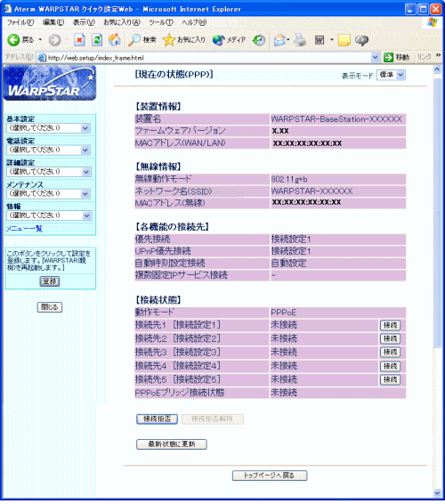This screenshot has width=445, height=504.
Task: Click 接続 button for 接続先1
Action: 391,325
